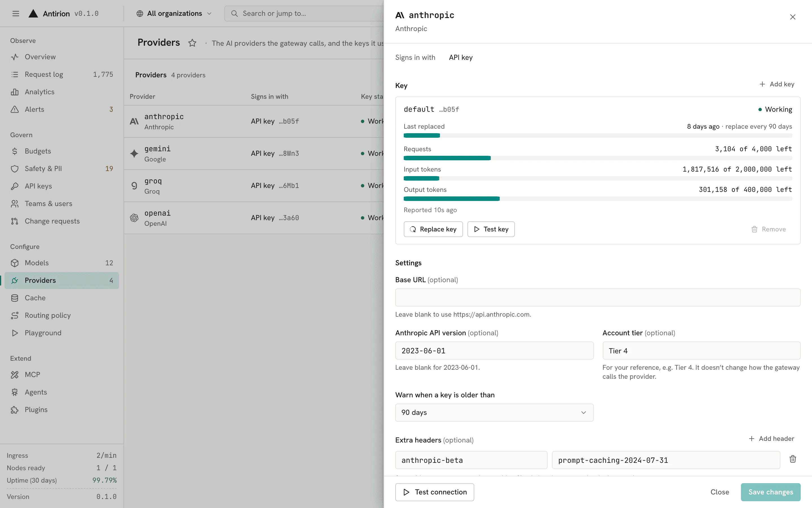Click Remove on the default key

768,229
